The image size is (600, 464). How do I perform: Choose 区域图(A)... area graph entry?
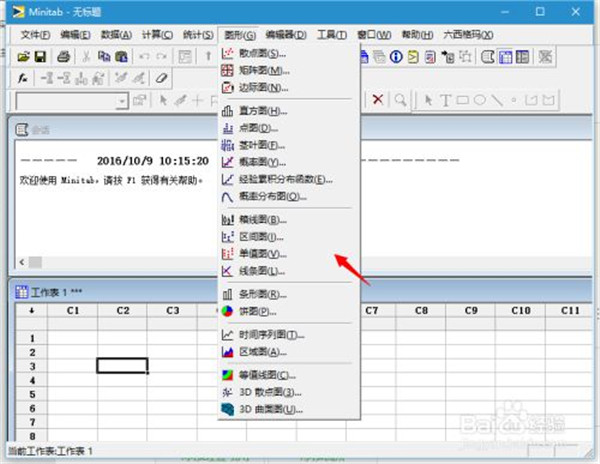point(289,352)
